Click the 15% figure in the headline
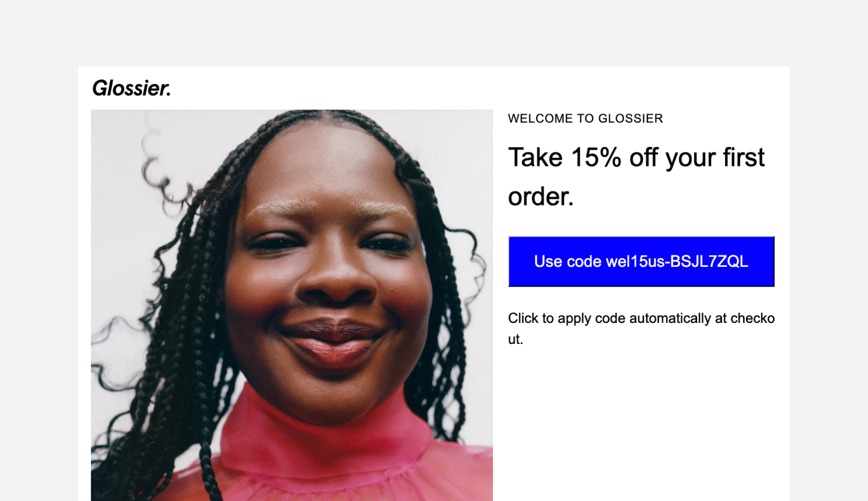Screen dimensions: 868x501 (596, 158)
